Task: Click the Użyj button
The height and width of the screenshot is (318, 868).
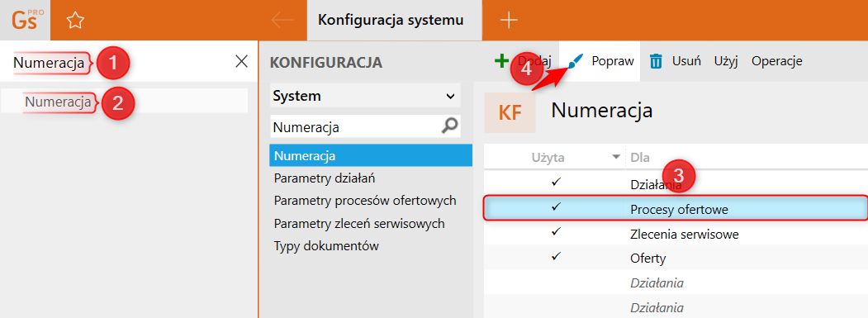Action: coord(726,61)
